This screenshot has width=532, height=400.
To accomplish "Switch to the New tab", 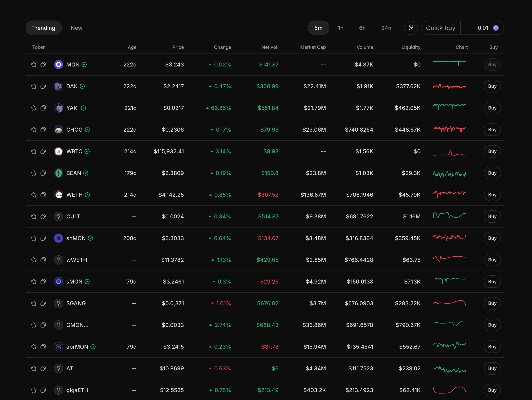I will 76,28.
